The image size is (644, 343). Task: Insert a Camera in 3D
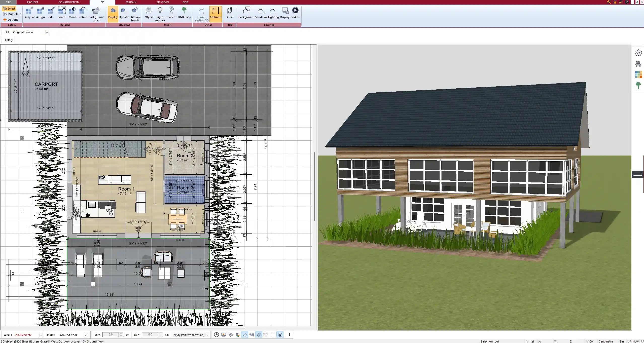[x=171, y=13]
